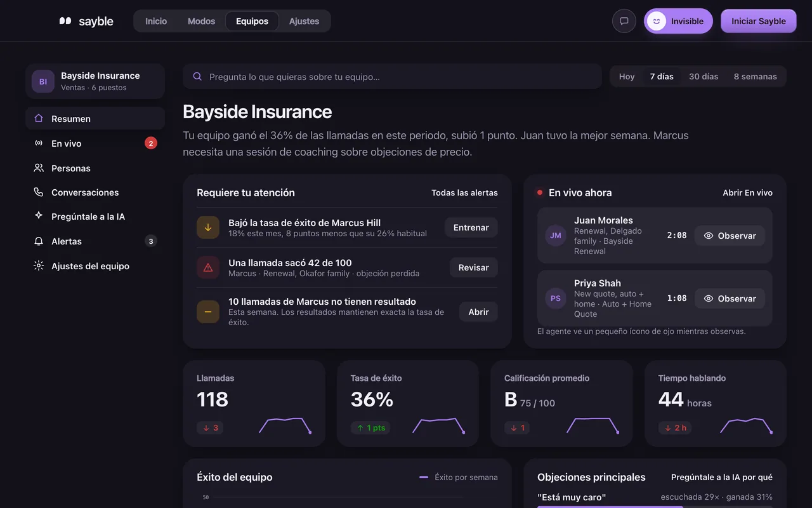Click the red 2 badge on En vivo
Image resolution: width=812 pixels, height=508 pixels.
coord(151,144)
